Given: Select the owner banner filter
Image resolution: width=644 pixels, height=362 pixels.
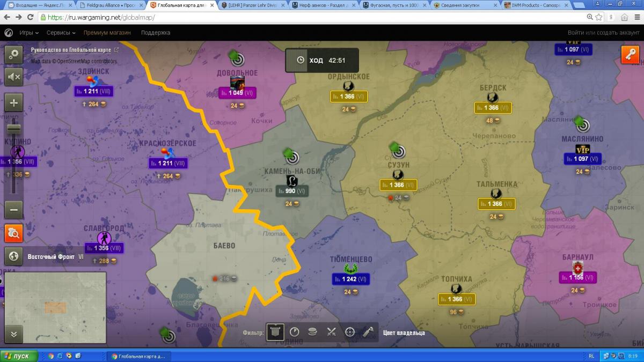Looking at the screenshot, I should (275, 332).
